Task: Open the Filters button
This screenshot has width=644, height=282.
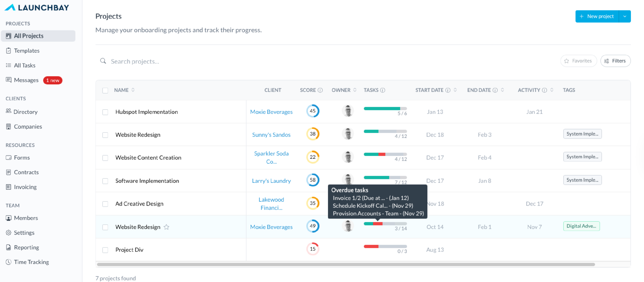Action: tap(615, 61)
